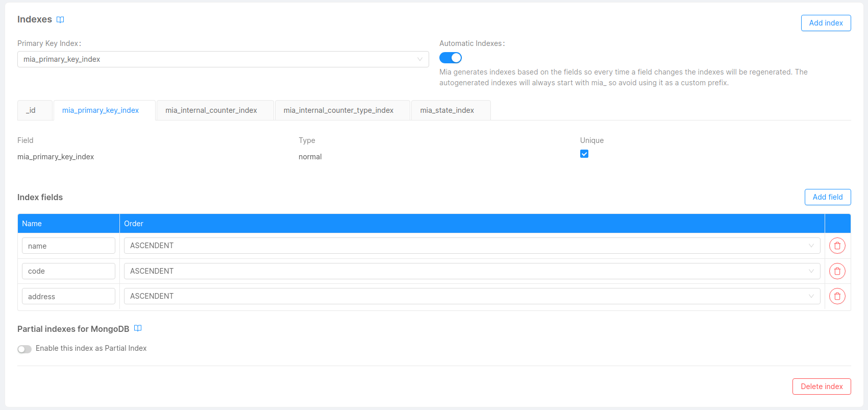Delete the name index field row
Image resolution: width=868 pixels, height=410 pixels.
pyautogui.click(x=837, y=246)
